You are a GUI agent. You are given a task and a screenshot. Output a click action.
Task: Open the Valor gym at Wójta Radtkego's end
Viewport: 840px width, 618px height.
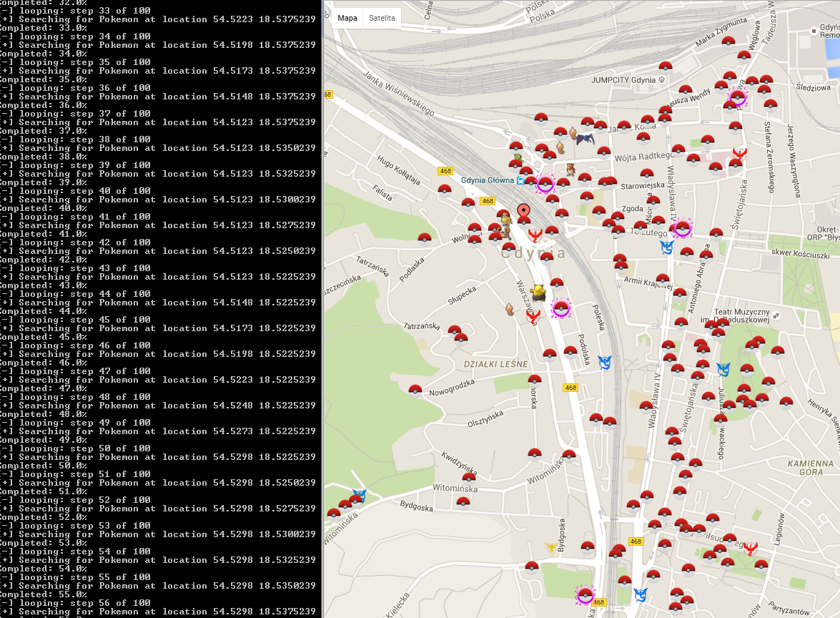coord(740,154)
